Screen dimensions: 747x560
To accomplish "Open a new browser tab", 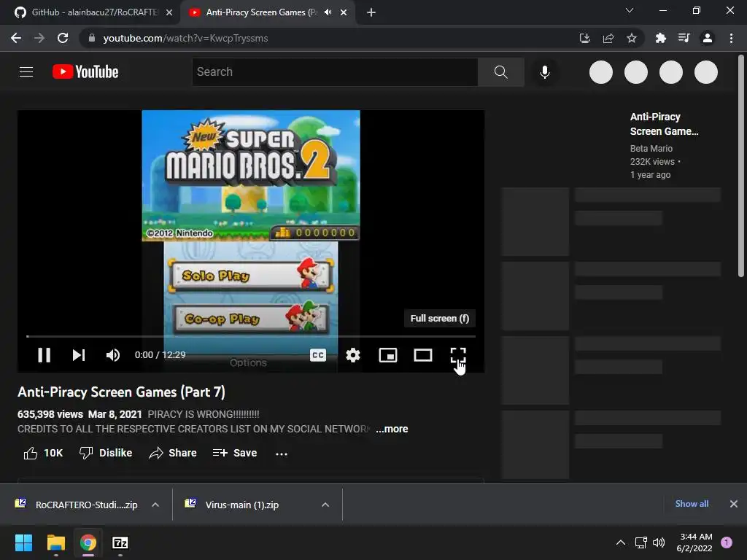I will pyautogui.click(x=371, y=12).
